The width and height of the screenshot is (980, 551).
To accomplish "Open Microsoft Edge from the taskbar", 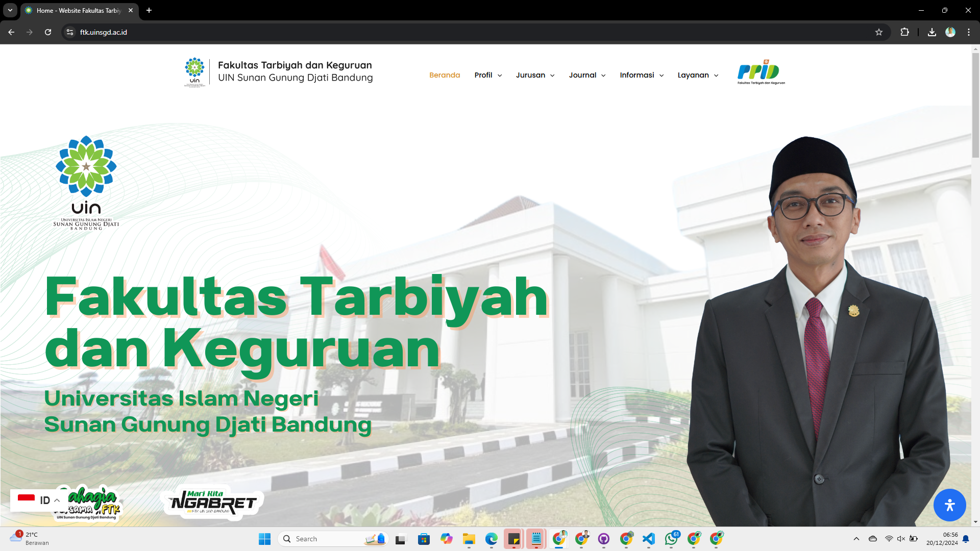I will [492, 539].
